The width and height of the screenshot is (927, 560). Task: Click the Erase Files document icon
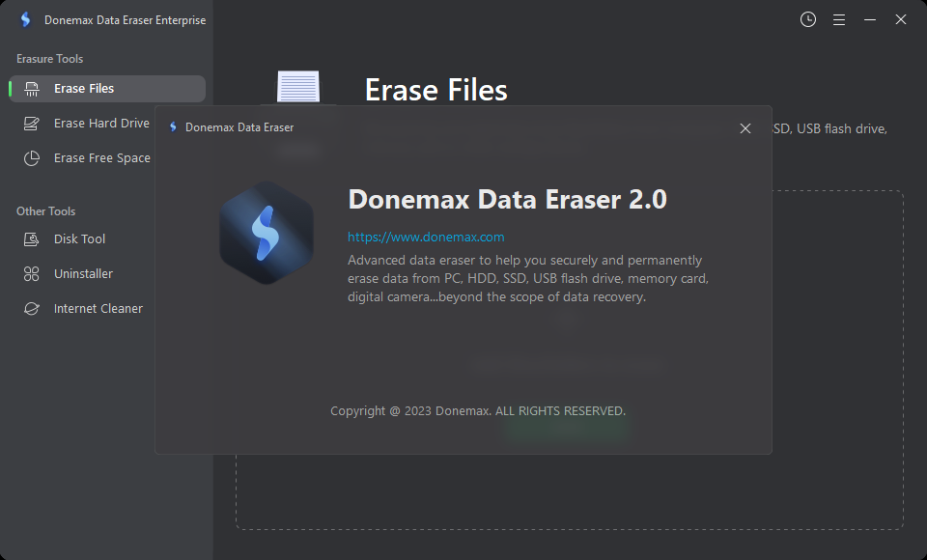[x=298, y=87]
